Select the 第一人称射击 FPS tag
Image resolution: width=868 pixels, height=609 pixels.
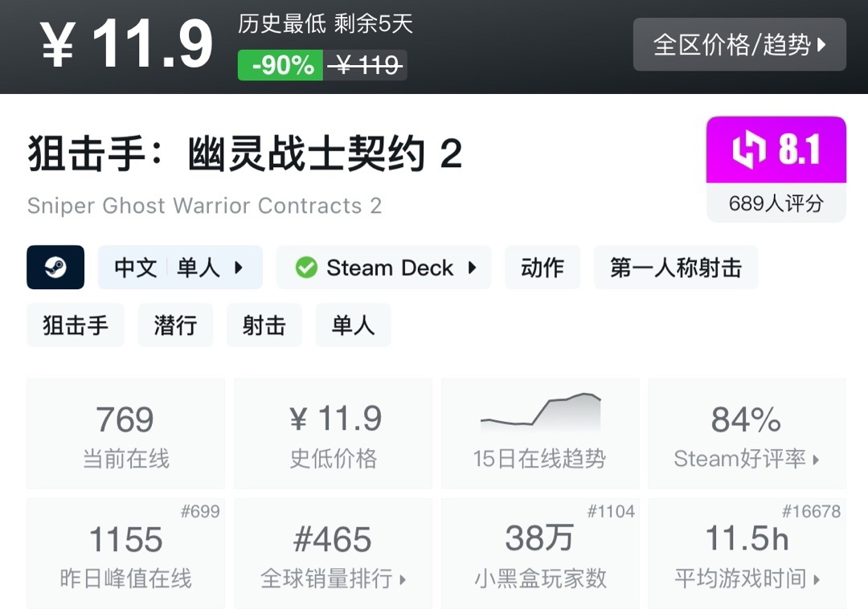(675, 268)
